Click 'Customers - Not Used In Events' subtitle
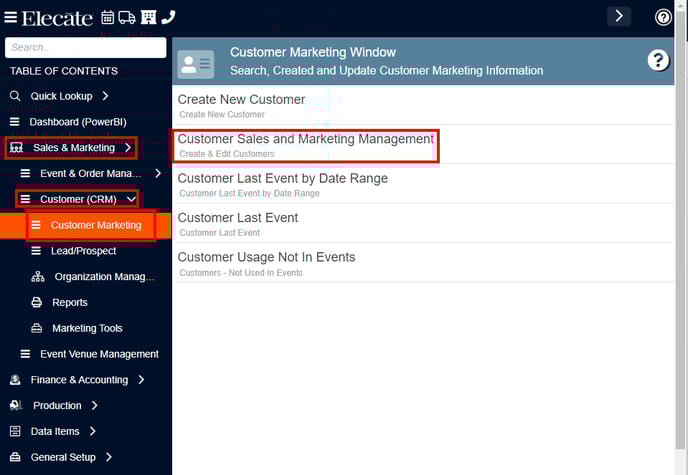 pyautogui.click(x=241, y=273)
